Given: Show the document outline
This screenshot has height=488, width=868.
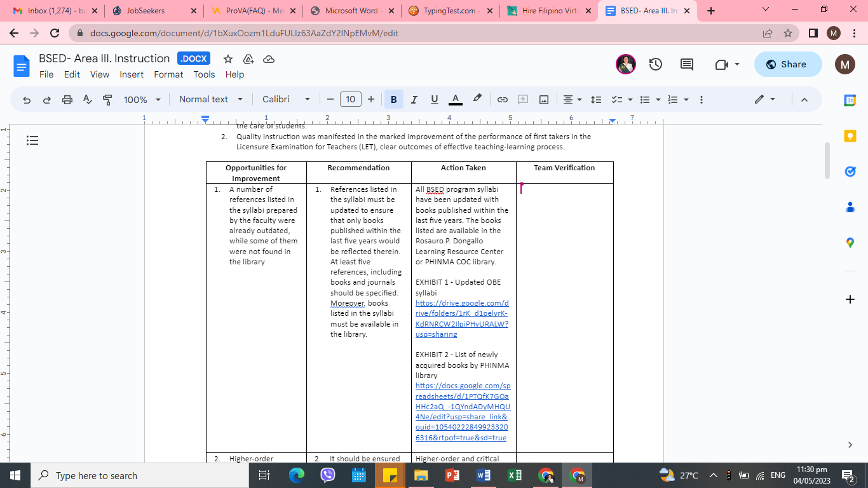Looking at the screenshot, I should [x=33, y=140].
